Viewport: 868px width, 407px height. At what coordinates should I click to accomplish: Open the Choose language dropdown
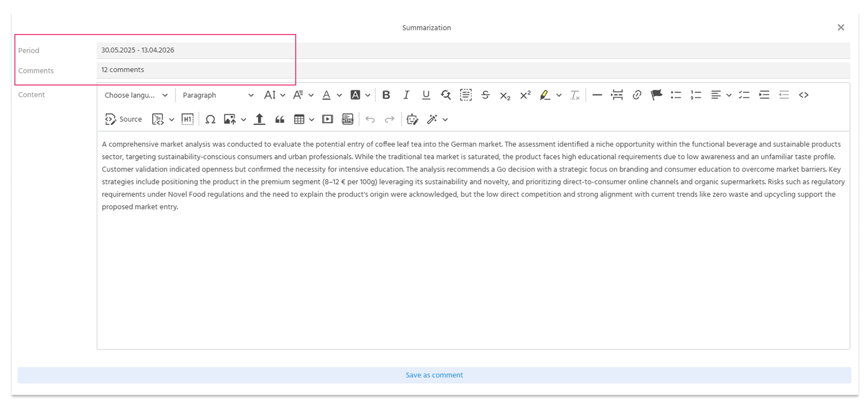[136, 95]
